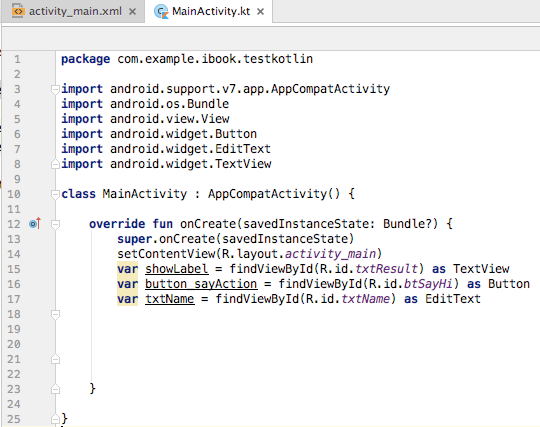The height and width of the screenshot is (427, 540).
Task: Click the underlined txtName variable
Action: [169, 299]
